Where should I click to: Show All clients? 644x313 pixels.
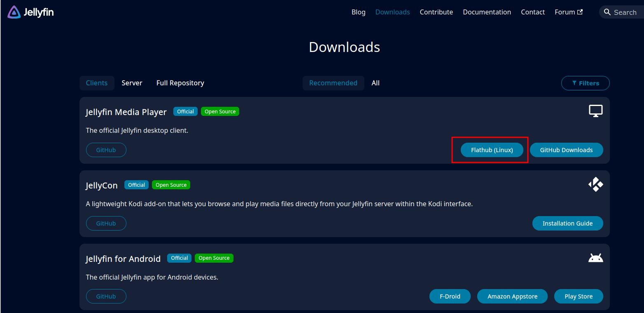tap(376, 83)
